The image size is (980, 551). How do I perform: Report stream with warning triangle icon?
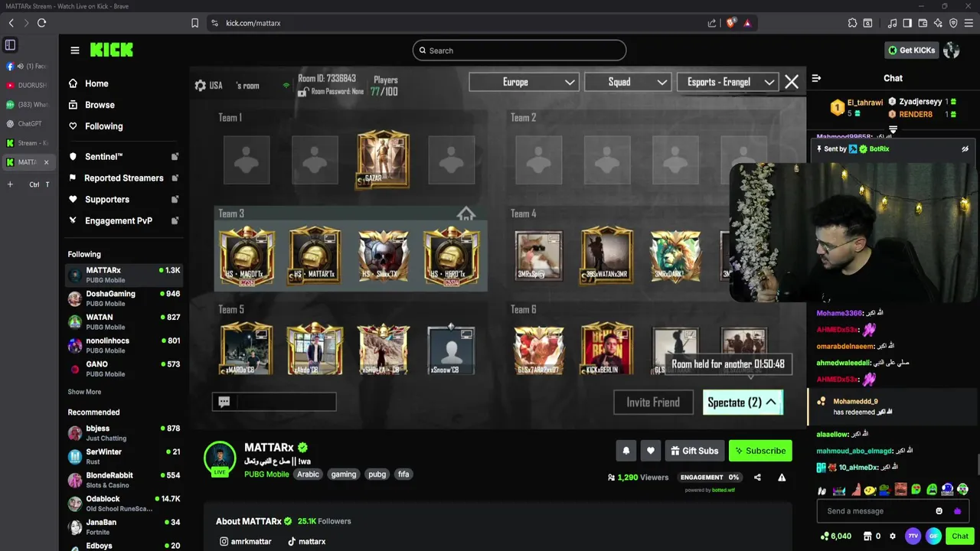click(x=782, y=478)
